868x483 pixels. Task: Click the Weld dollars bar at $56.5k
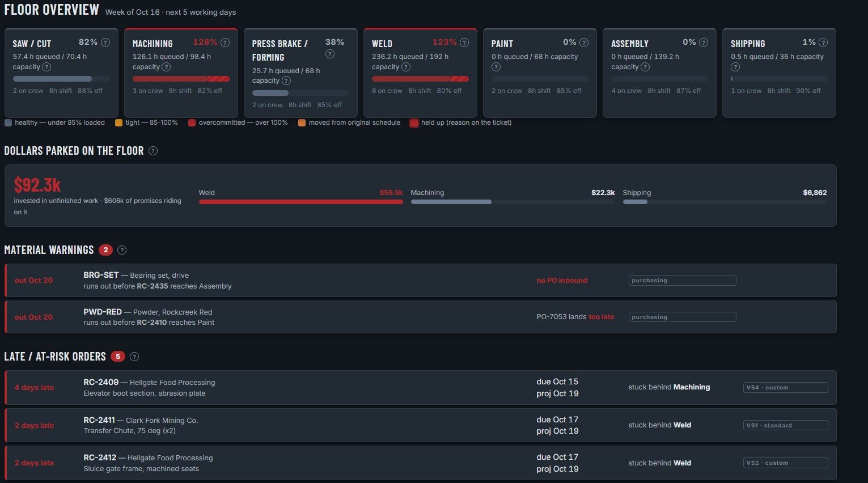tap(301, 202)
